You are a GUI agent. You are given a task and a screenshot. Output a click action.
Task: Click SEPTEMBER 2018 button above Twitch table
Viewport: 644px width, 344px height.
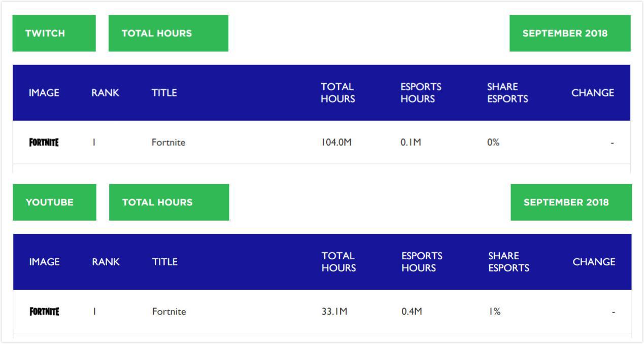coord(569,33)
